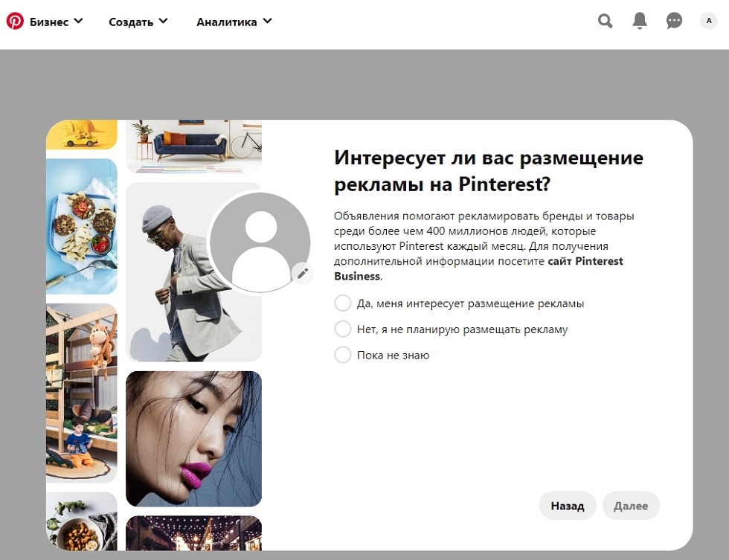
Task: Continue with the Далее button
Action: 631,506
